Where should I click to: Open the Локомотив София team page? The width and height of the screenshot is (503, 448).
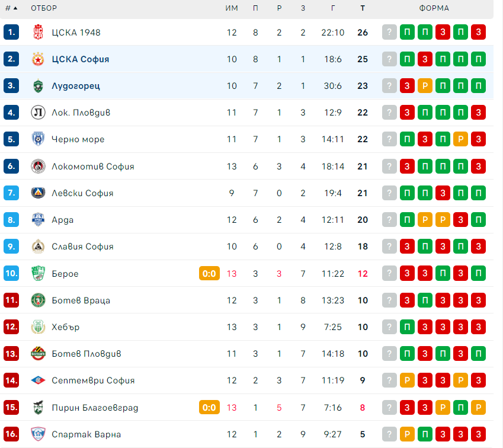(x=93, y=167)
